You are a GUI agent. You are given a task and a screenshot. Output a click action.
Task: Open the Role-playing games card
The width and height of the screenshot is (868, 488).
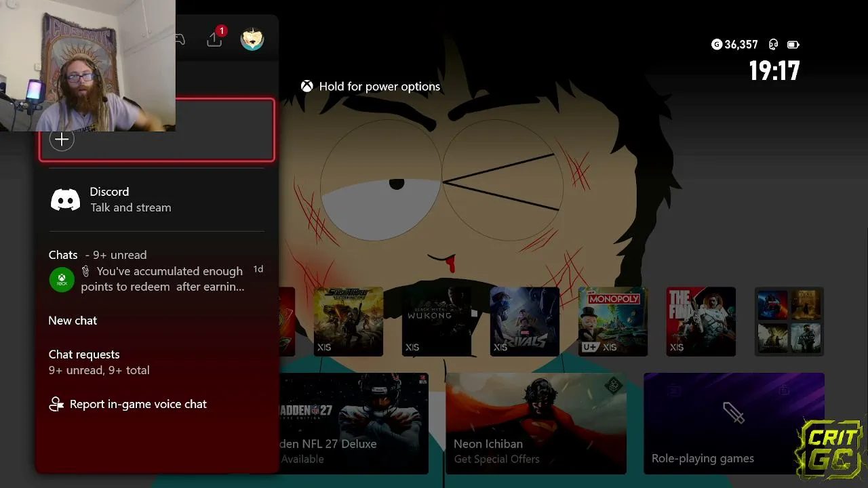pyautogui.click(x=734, y=424)
